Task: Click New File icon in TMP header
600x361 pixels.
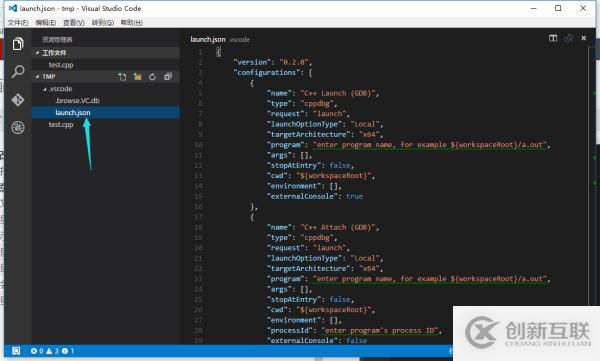Action: click(x=122, y=77)
